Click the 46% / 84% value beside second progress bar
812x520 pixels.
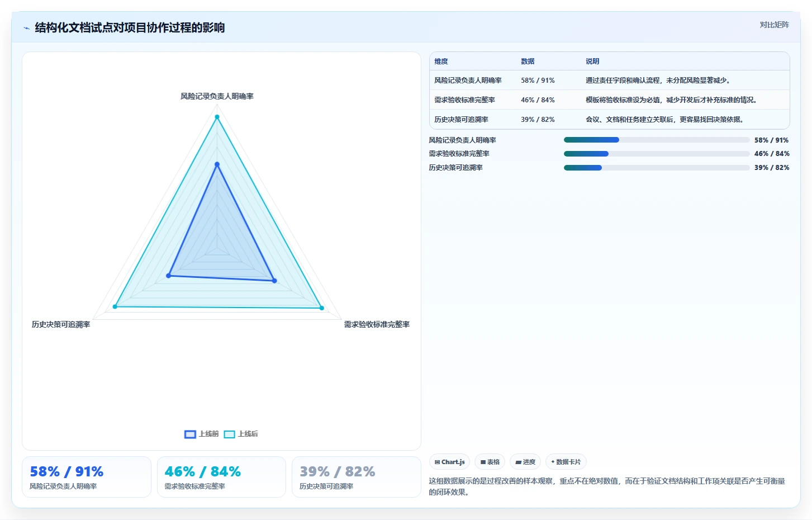(x=772, y=154)
